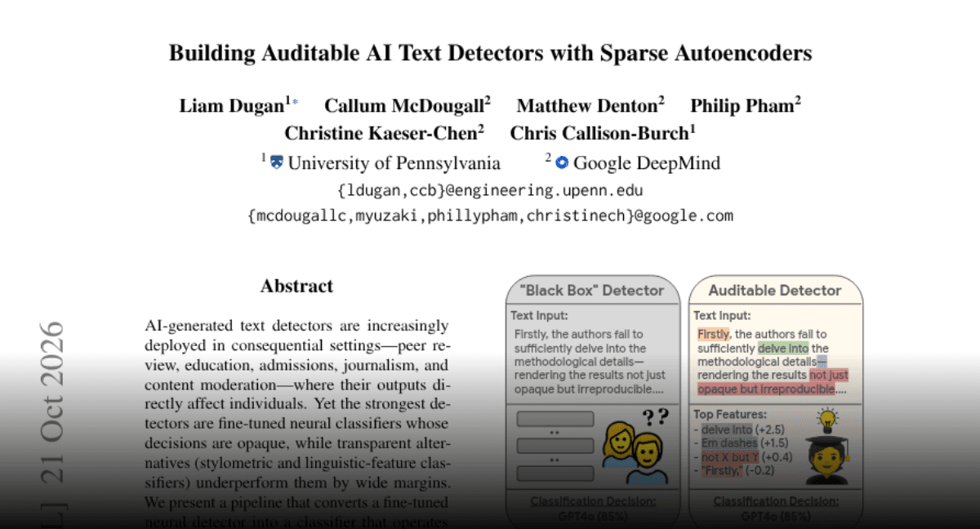
Task: Click the Google DeepMind logo icon
Action: tap(562, 162)
